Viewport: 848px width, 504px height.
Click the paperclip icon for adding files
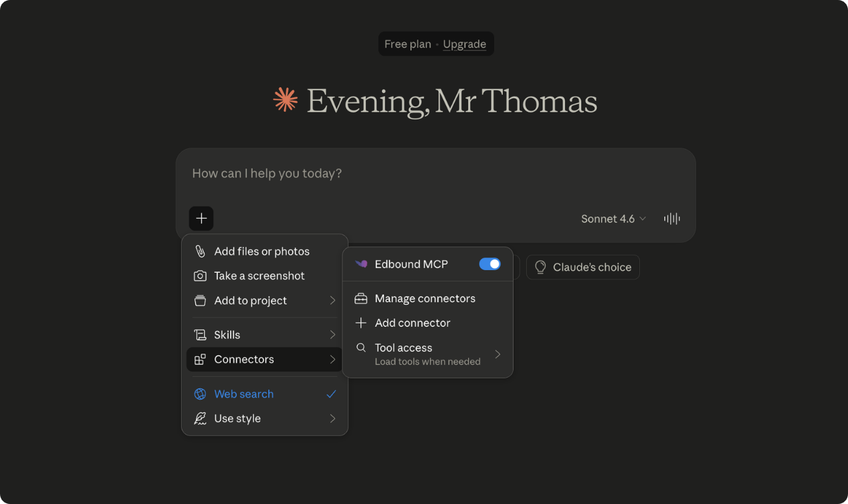[200, 251]
